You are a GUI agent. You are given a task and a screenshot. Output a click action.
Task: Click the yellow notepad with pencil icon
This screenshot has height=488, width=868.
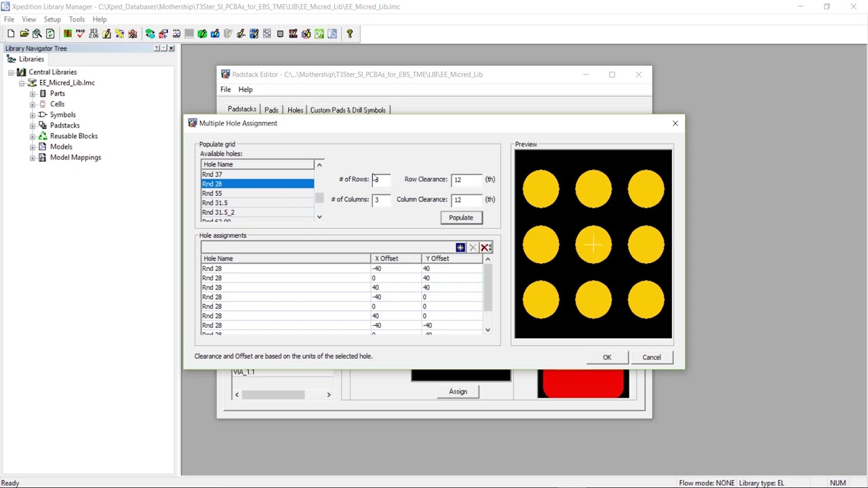tap(106, 34)
